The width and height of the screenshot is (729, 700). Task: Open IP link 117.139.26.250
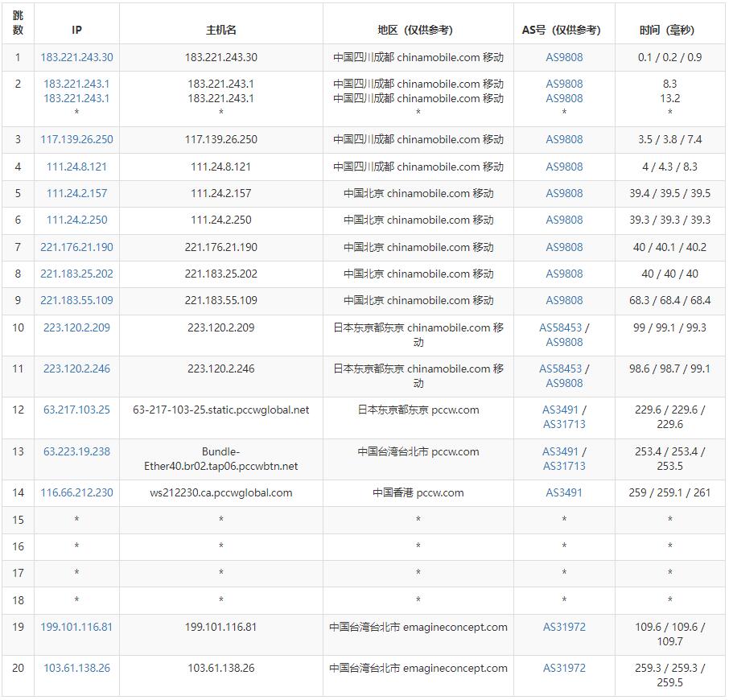point(76,139)
